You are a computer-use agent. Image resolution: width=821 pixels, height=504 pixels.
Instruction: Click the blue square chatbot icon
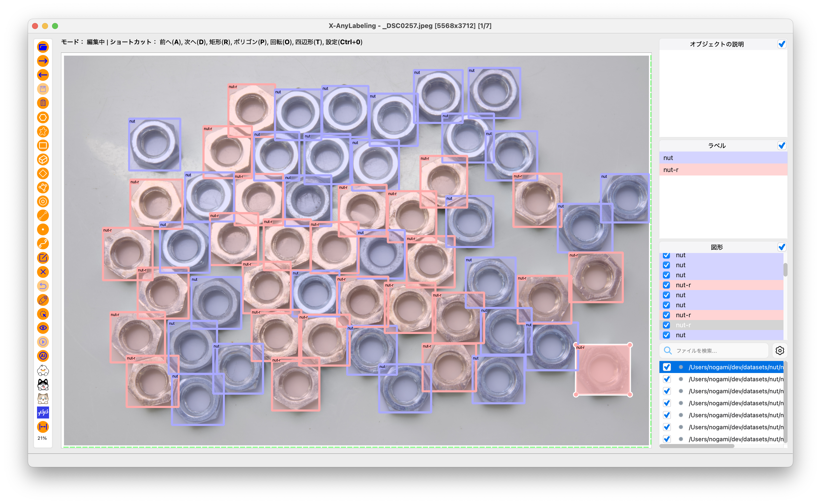coord(43,413)
